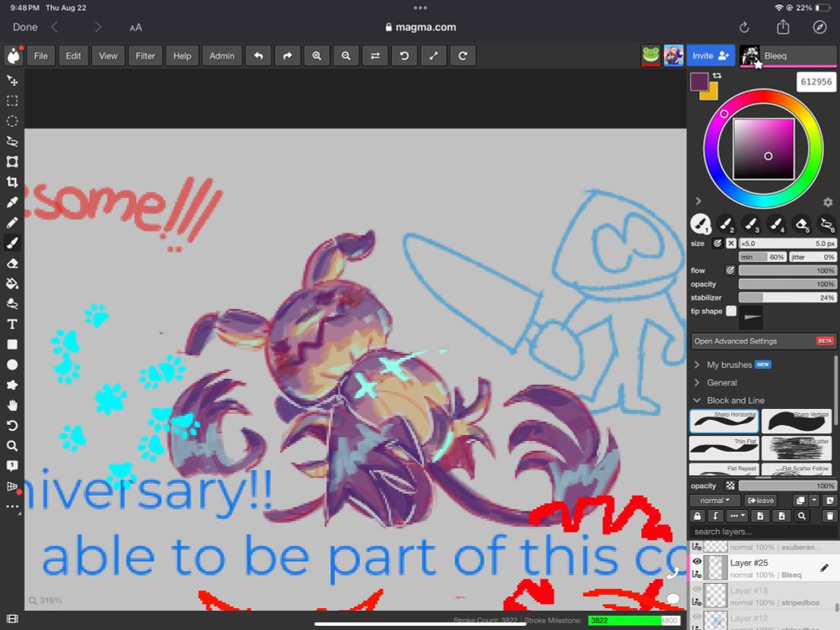Click the search layers input field
The height and width of the screenshot is (630, 840).
pyautogui.click(x=764, y=532)
